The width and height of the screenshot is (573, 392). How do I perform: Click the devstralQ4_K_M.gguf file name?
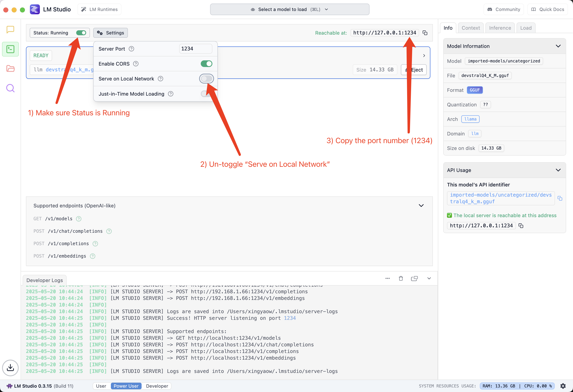click(485, 76)
